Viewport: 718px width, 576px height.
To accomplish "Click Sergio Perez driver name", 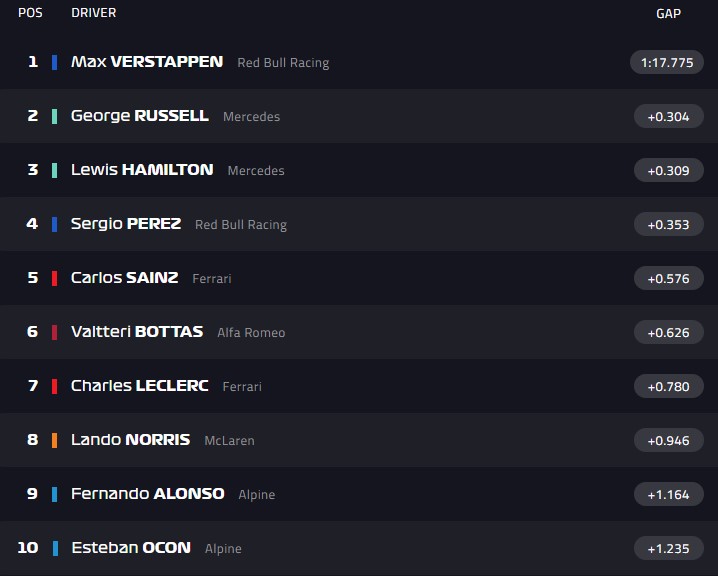I will (x=126, y=224).
